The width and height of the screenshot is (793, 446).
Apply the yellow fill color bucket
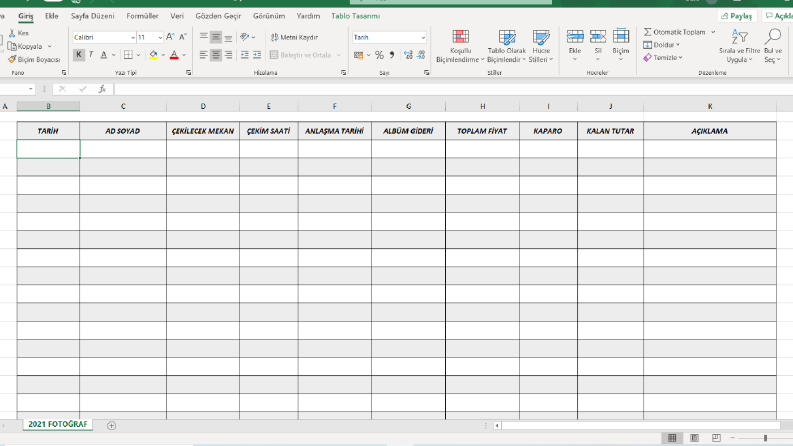pyautogui.click(x=153, y=55)
